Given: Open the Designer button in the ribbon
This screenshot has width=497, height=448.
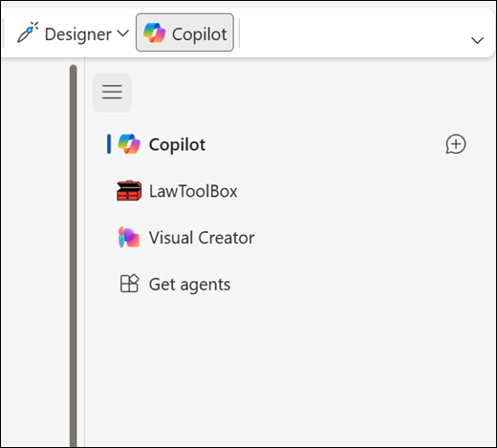Looking at the screenshot, I should point(64,33).
